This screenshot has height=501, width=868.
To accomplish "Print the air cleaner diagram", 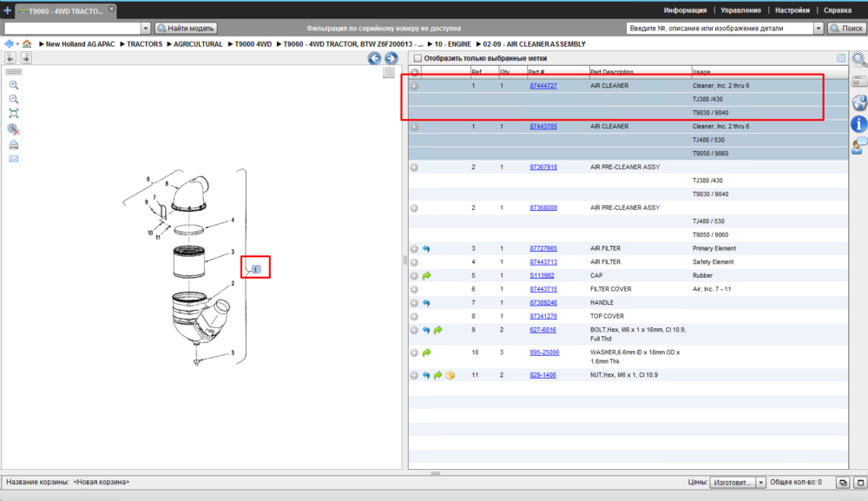I will coord(13,145).
